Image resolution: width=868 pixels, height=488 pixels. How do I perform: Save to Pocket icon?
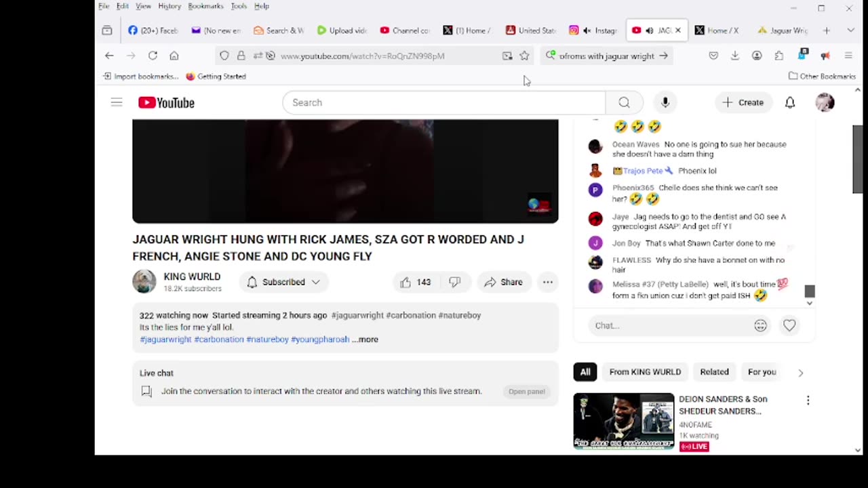pyautogui.click(x=713, y=56)
